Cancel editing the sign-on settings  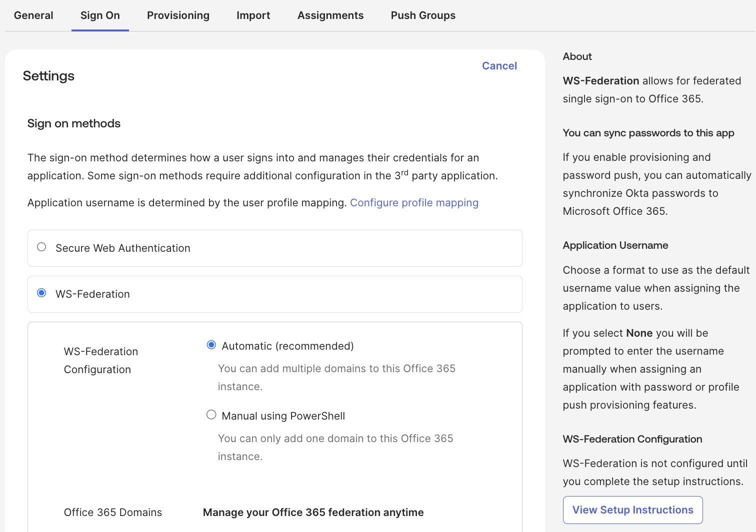click(x=499, y=66)
